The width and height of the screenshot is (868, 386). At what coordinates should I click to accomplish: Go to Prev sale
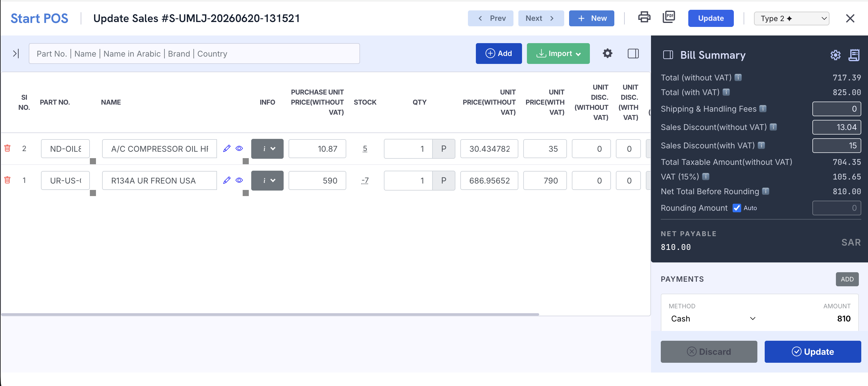tap(490, 18)
